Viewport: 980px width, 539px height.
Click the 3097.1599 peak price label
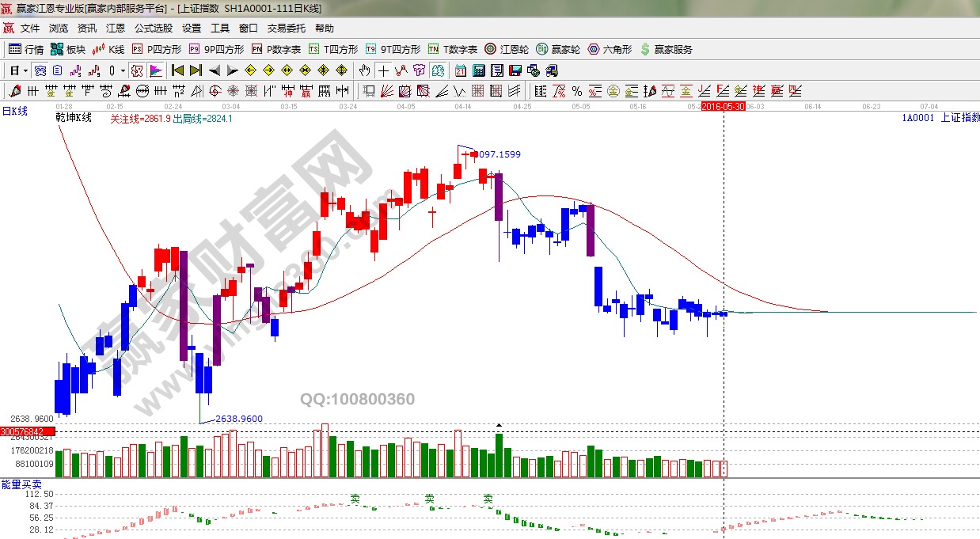[x=499, y=154]
